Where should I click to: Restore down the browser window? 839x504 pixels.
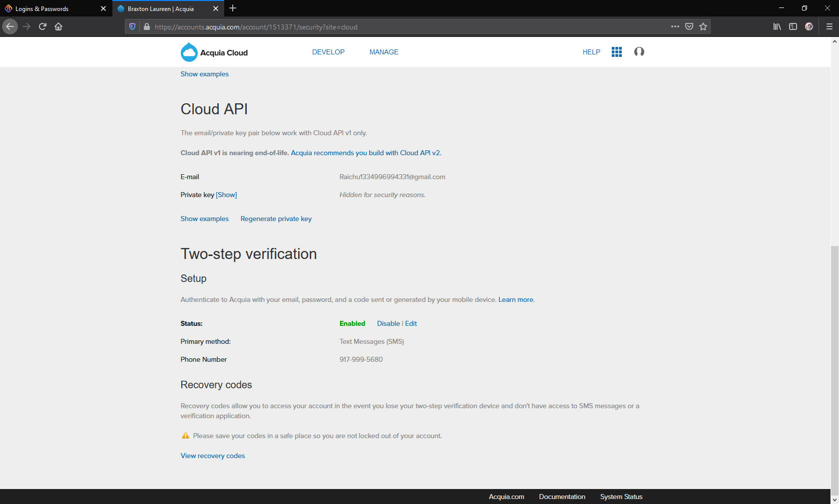click(x=805, y=8)
